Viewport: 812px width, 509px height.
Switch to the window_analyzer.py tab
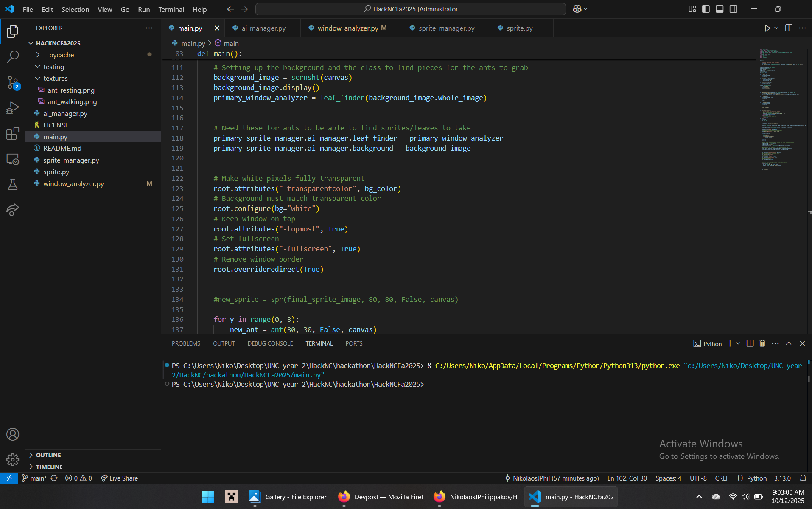(347, 28)
